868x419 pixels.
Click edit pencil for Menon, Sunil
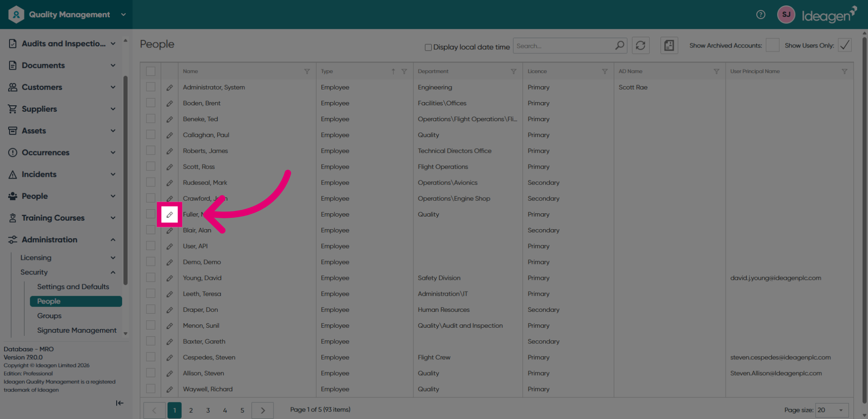pos(170,326)
